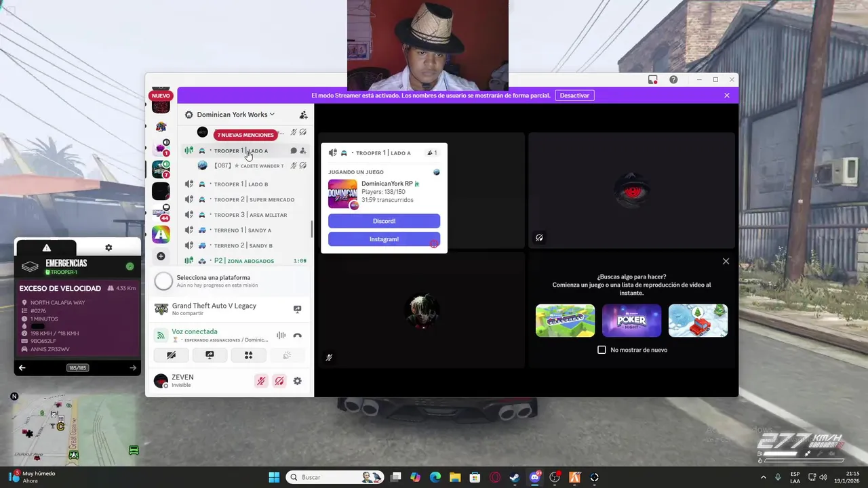Image resolution: width=868 pixels, height=488 pixels.
Task: Open the server icon with 1 badge
Action: (161, 147)
